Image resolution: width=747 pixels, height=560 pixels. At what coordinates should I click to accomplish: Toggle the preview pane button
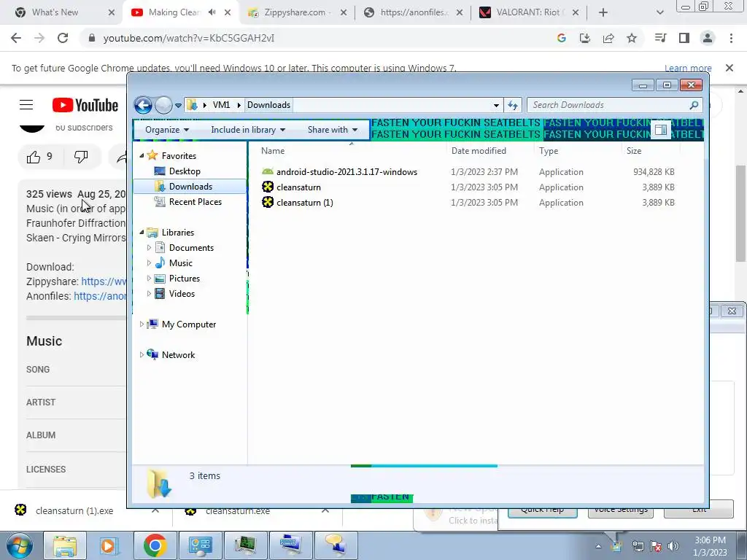(x=661, y=130)
